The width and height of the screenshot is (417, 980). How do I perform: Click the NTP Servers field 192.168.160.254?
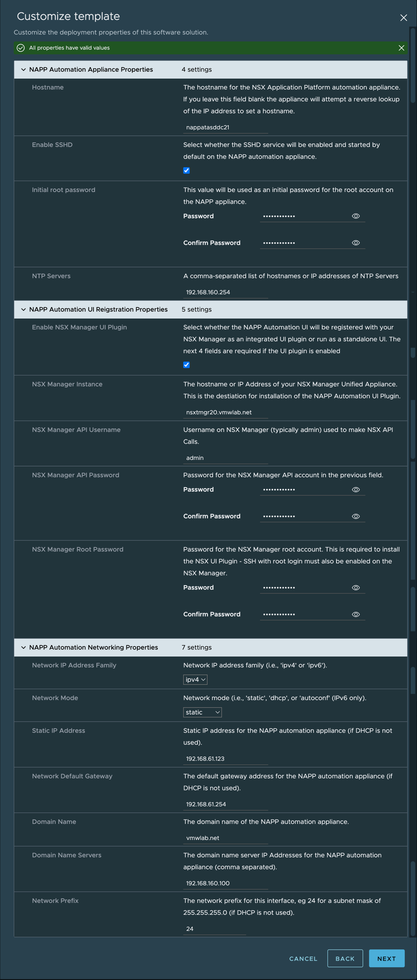click(x=226, y=292)
